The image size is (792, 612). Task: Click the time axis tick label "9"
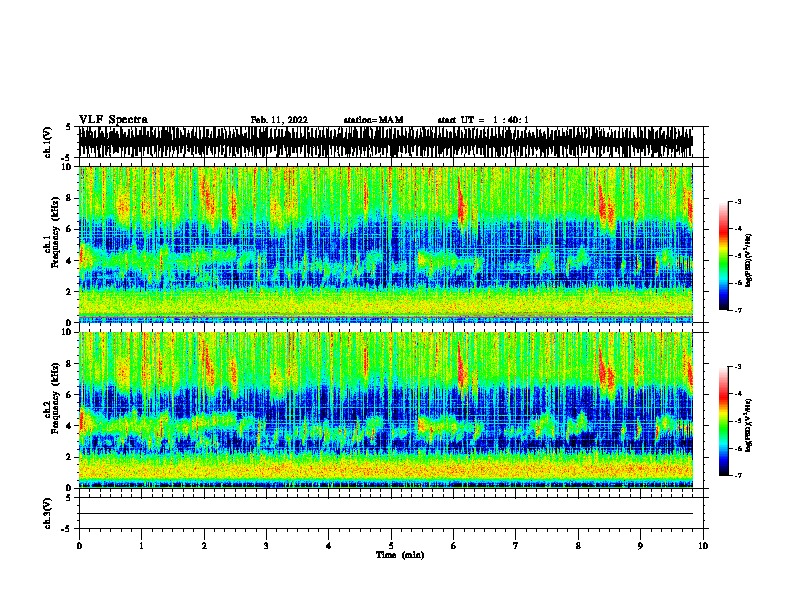[x=640, y=546]
